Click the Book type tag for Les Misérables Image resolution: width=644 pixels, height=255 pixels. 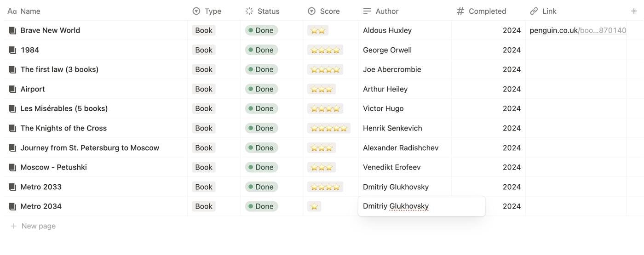(204, 108)
